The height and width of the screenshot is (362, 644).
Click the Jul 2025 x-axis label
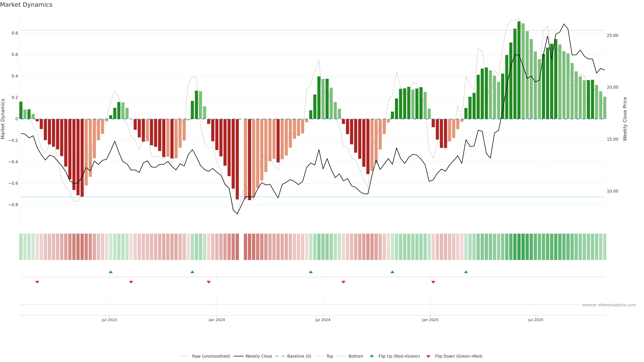pyautogui.click(x=536, y=320)
